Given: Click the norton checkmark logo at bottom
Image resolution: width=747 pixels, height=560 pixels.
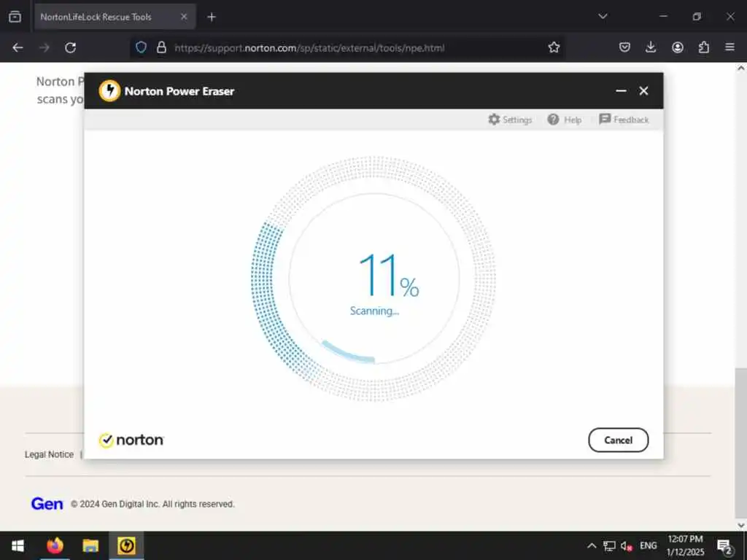Looking at the screenshot, I should tap(131, 440).
